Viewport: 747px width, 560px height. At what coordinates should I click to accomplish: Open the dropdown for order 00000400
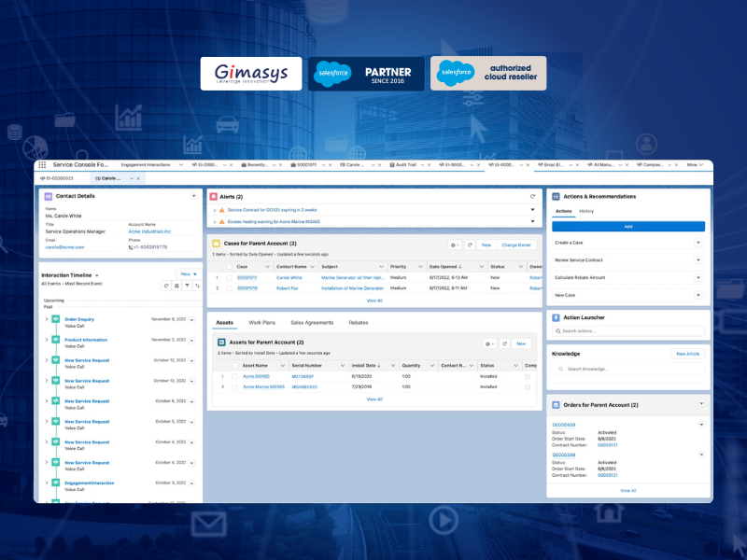pos(701,425)
